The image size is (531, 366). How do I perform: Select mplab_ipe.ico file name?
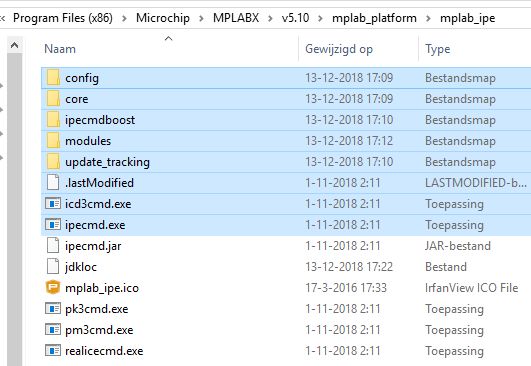pyautogui.click(x=102, y=288)
